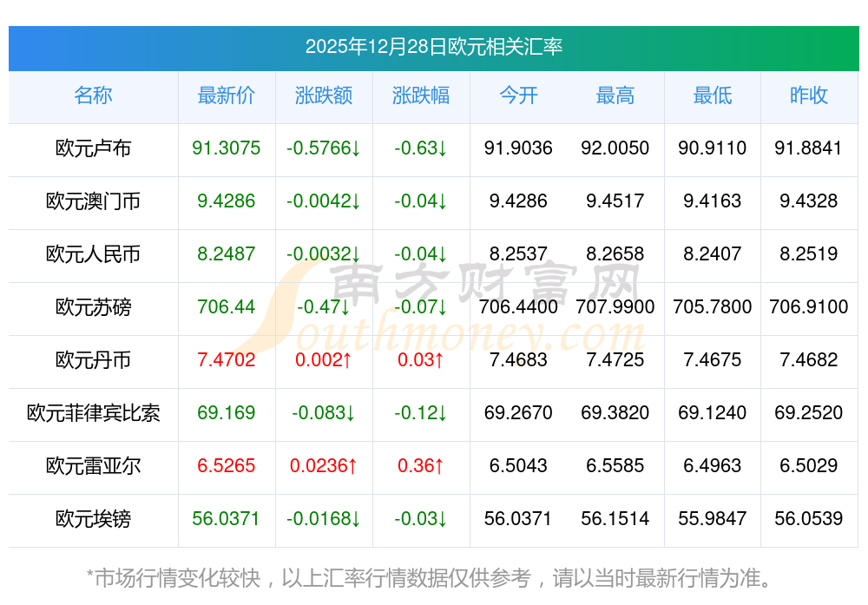Click the 涨跌额 column header

pos(324,95)
